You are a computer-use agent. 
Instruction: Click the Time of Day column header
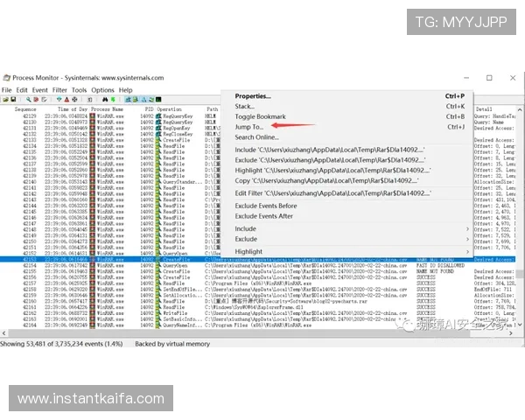(x=73, y=109)
